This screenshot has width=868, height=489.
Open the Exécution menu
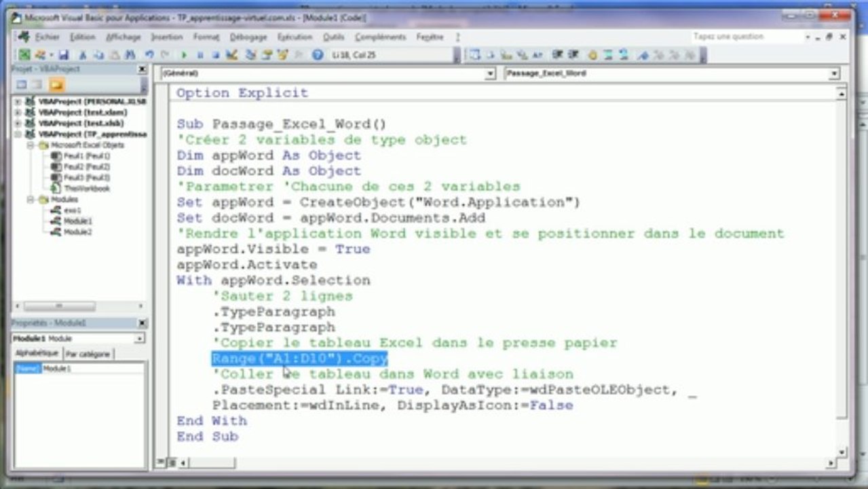[295, 37]
